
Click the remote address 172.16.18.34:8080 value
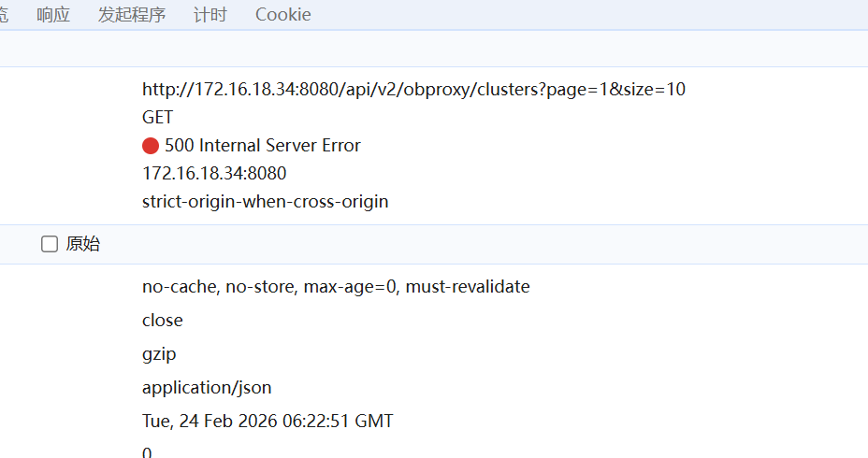click(x=214, y=174)
